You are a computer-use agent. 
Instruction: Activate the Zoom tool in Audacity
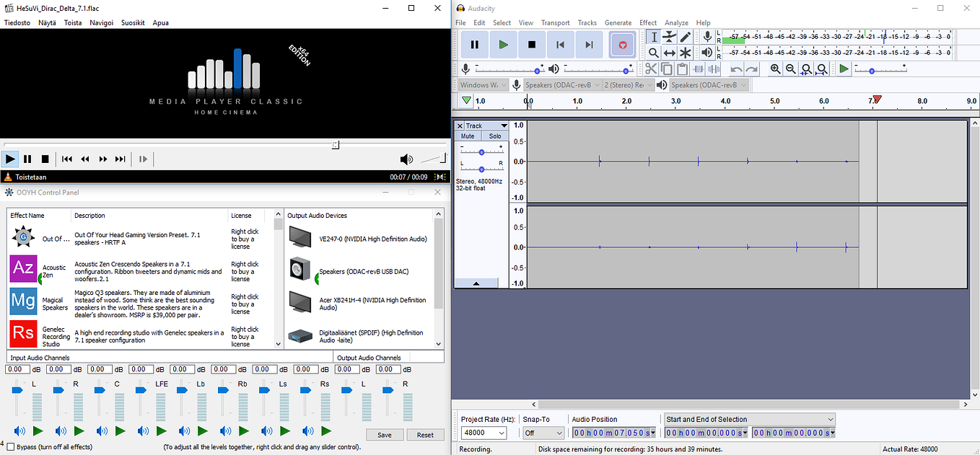click(x=654, y=52)
